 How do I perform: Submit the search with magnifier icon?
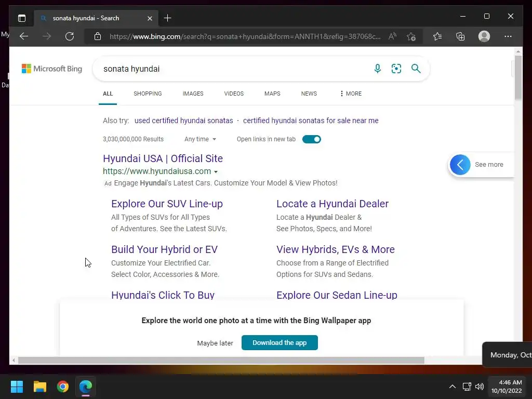tap(416, 69)
